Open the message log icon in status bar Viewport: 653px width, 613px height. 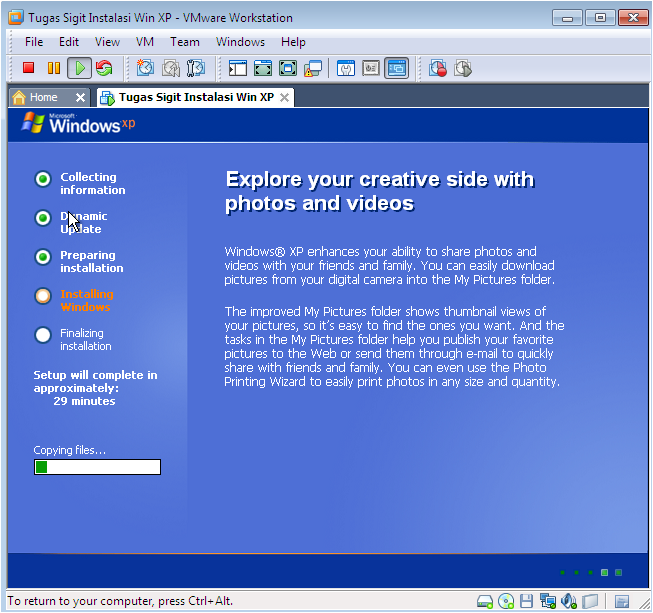click(622, 601)
